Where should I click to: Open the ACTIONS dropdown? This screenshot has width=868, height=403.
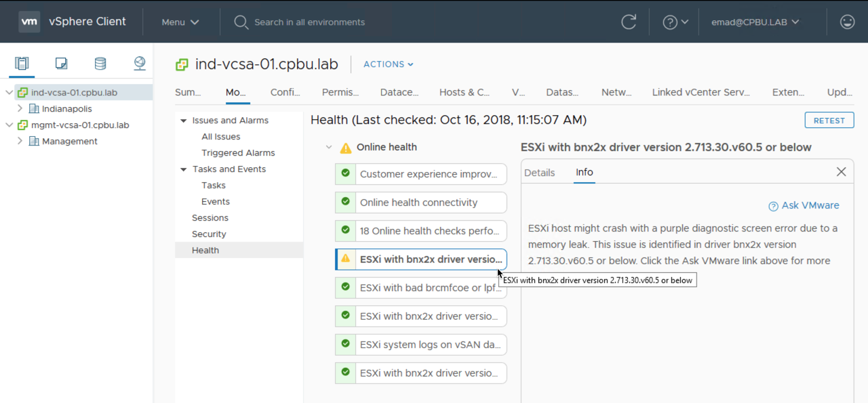coord(389,64)
